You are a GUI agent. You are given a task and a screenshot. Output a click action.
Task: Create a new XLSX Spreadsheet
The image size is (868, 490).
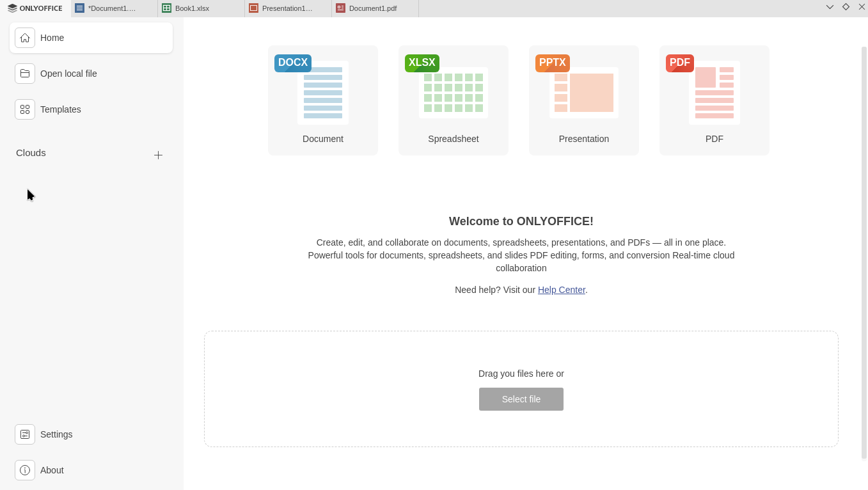pyautogui.click(x=454, y=100)
